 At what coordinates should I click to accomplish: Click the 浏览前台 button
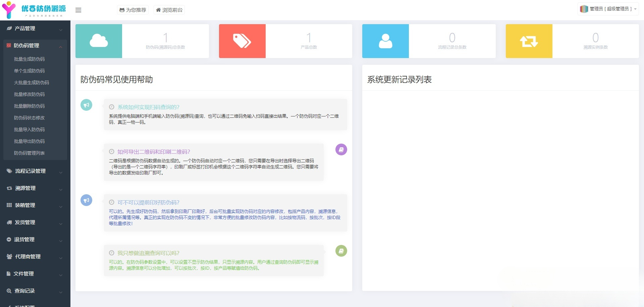click(x=169, y=10)
